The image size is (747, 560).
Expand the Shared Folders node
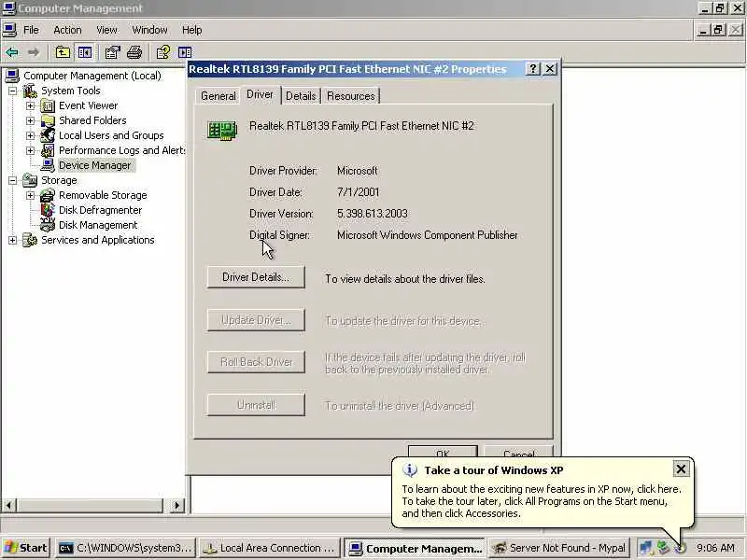coord(31,121)
